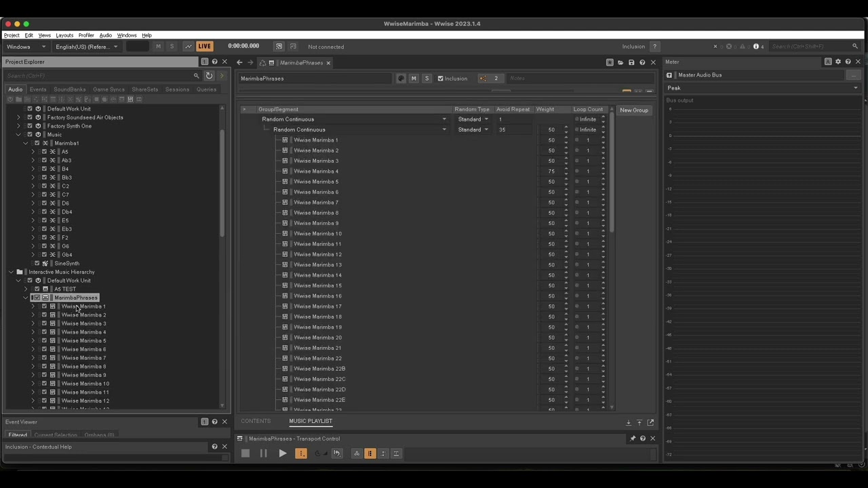Open the Layouts menu

point(64,35)
